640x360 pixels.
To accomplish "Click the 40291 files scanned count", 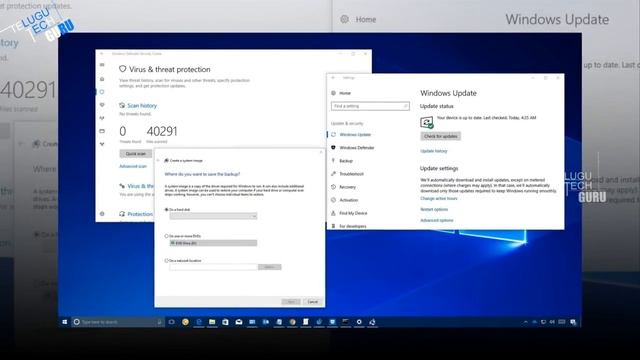I will click(162, 131).
